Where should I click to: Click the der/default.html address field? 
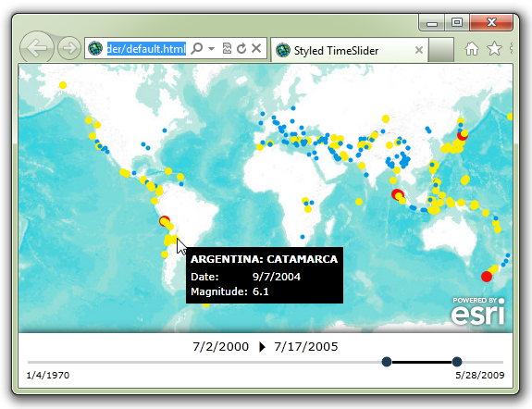pyautogui.click(x=146, y=49)
